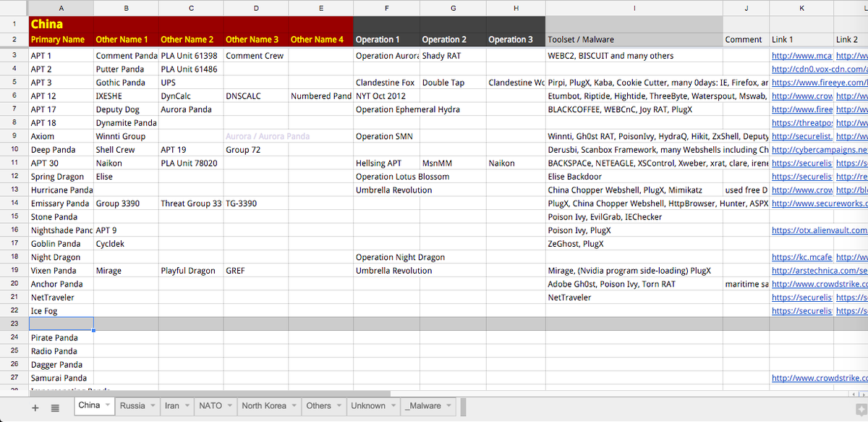Open the Others tab dropdown arrow
The image size is (868, 422).
coord(339,406)
